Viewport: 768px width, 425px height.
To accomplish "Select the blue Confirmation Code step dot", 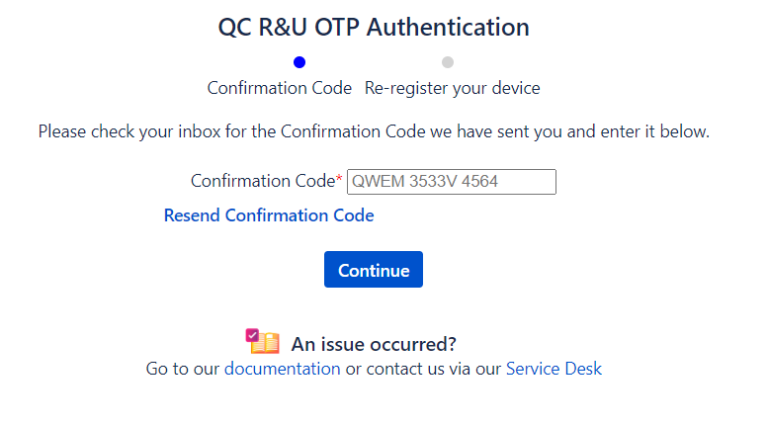I will [x=299, y=62].
